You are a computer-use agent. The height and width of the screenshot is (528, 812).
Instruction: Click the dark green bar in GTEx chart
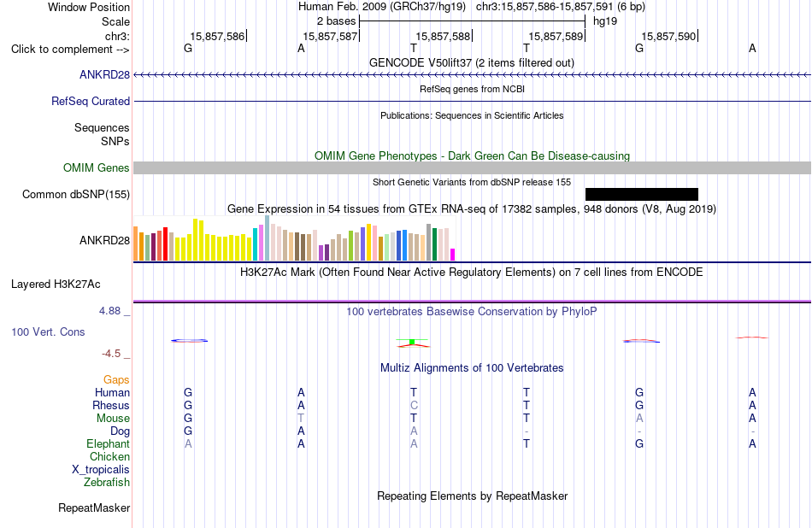434,243
